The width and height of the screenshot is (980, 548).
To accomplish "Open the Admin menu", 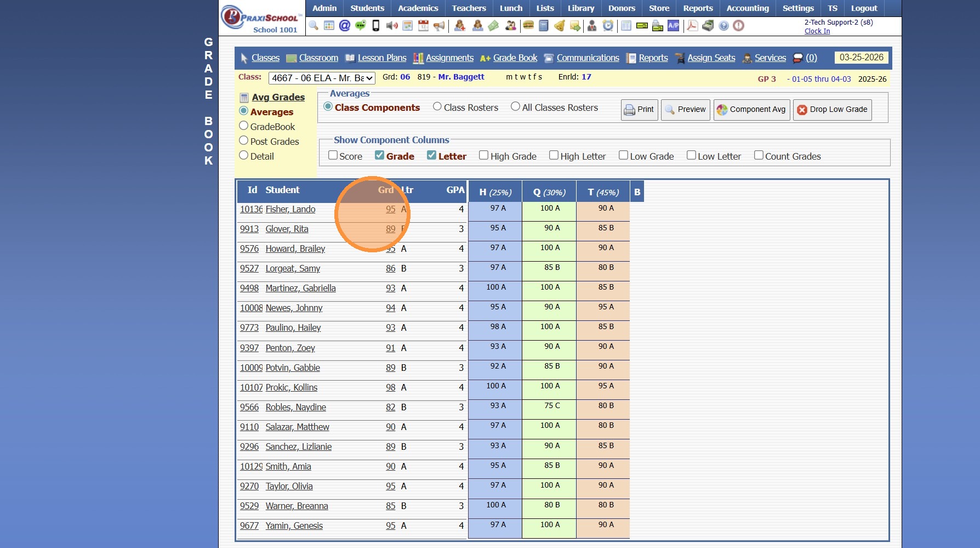I will [x=324, y=8].
